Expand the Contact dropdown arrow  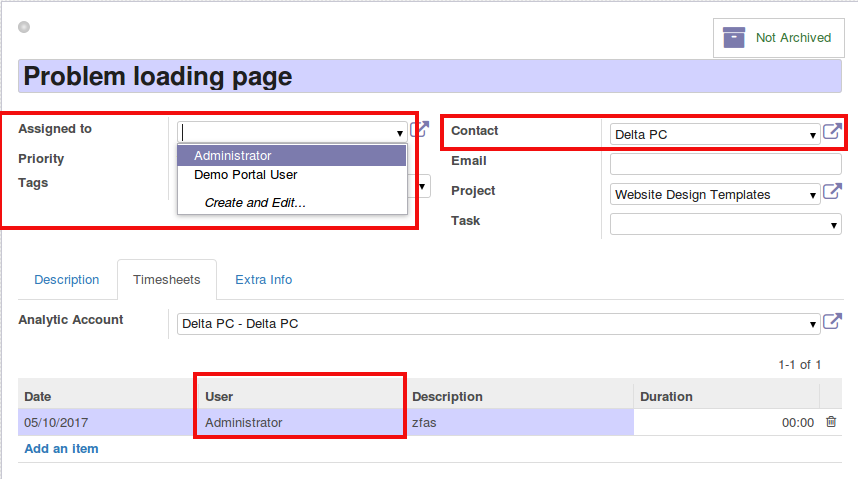click(x=813, y=135)
